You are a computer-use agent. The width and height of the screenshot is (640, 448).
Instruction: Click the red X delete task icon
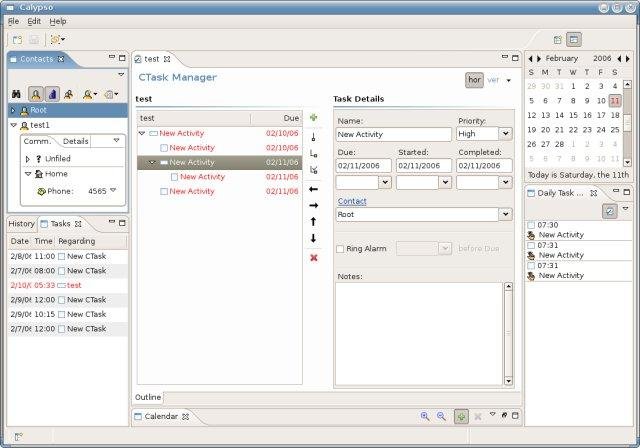click(313, 258)
